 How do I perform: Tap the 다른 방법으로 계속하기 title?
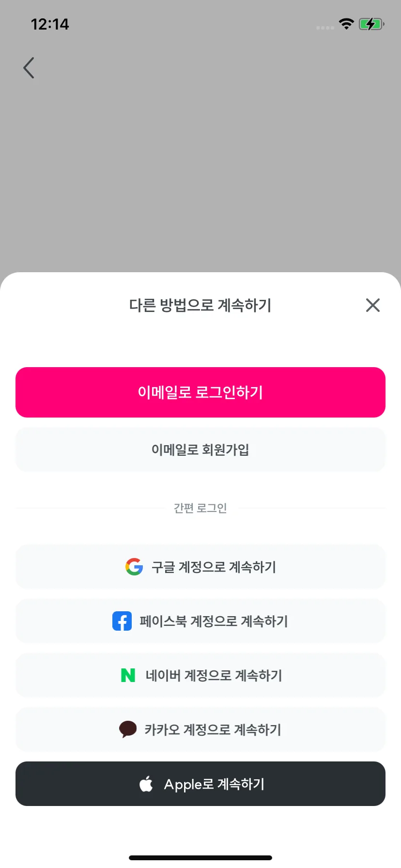click(200, 305)
